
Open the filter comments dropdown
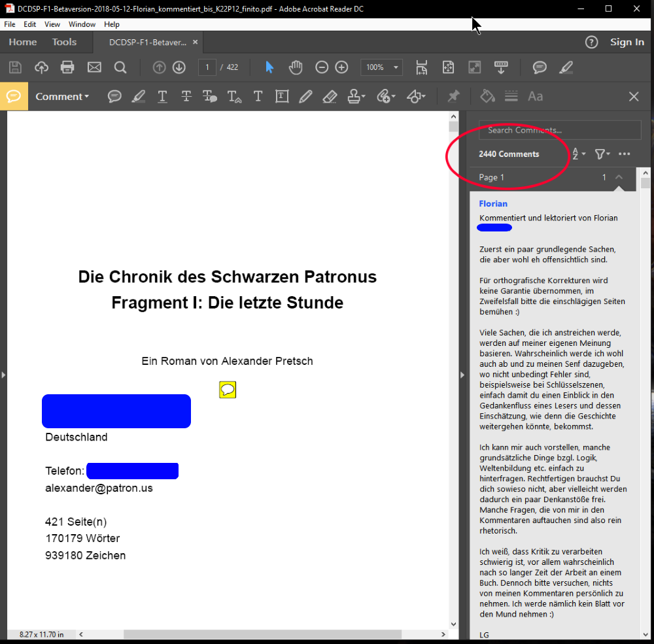pos(602,154)
